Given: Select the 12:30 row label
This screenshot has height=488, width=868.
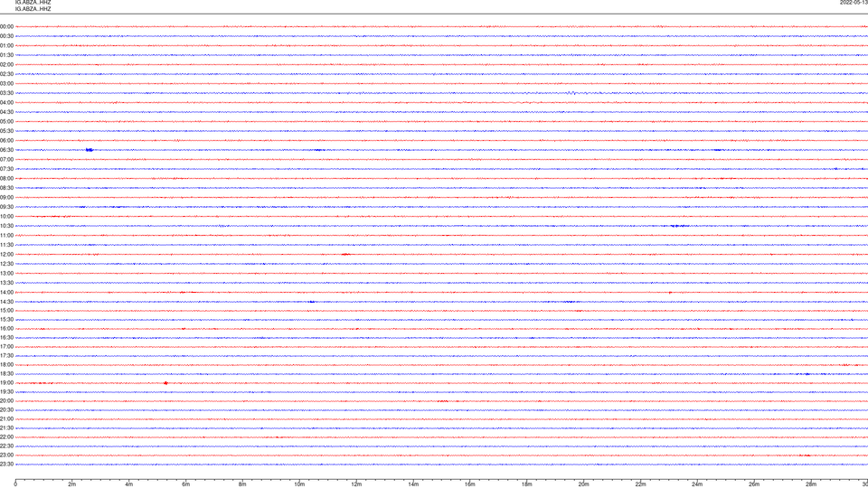Looking at the screenshot, I should click(6, 264).
